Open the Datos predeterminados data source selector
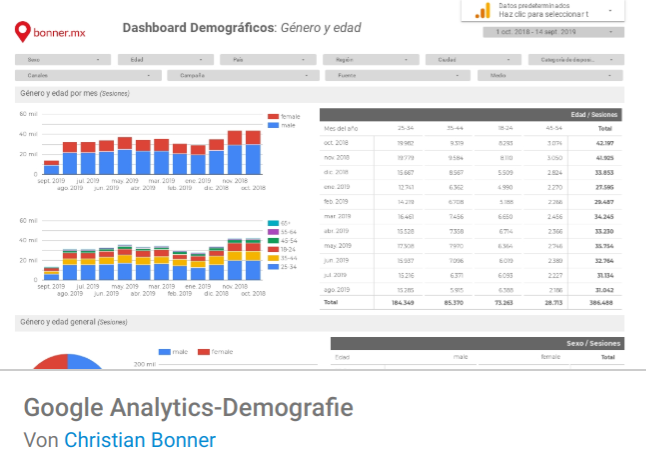This screenshot has width=646, height=459. click(543, 10)
